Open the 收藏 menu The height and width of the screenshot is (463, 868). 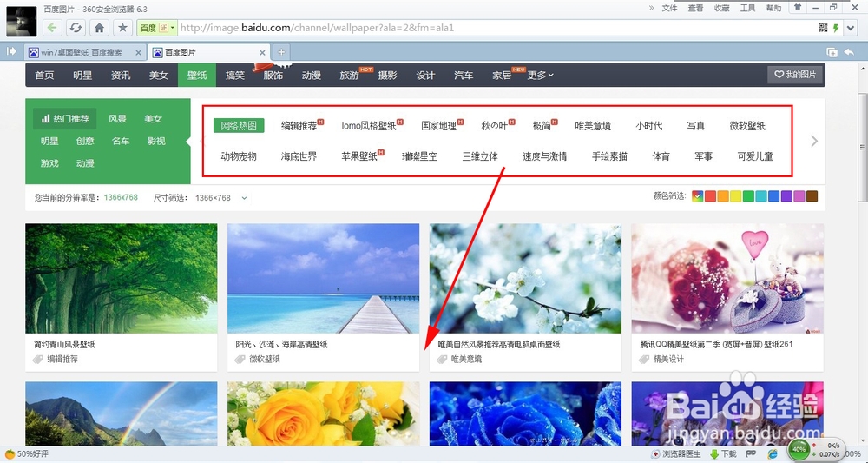click(721, 8)
